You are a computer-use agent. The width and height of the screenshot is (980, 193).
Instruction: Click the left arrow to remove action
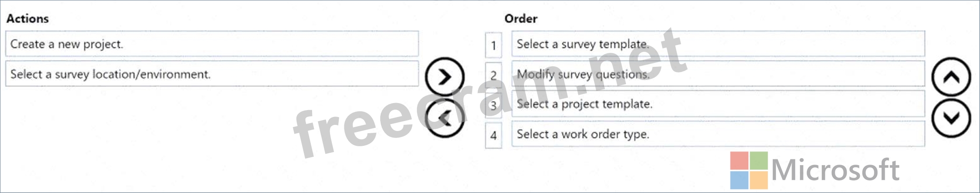coord(445,118)
